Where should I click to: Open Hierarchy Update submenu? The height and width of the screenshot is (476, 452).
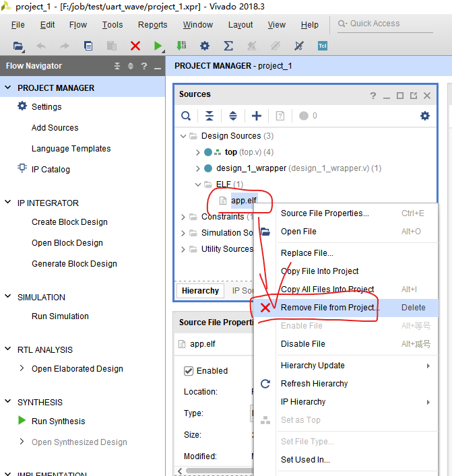[346, 366]
